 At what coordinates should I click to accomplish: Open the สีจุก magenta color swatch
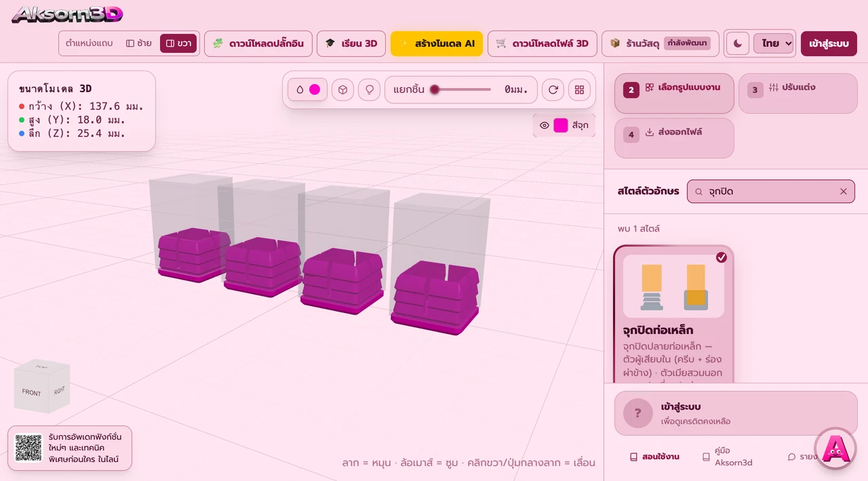click(x=561, y=125)
